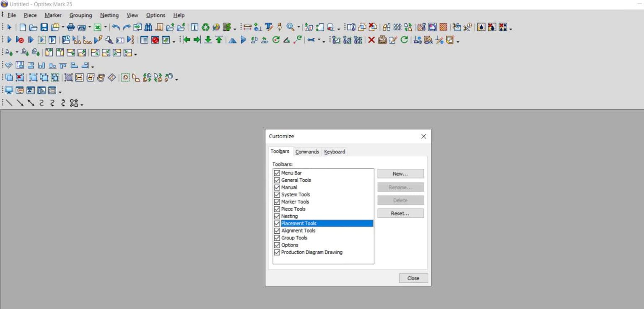Screen dimensions: 644x309
Task: Switch to the Keyboard tab
Action: coord(335,152)
